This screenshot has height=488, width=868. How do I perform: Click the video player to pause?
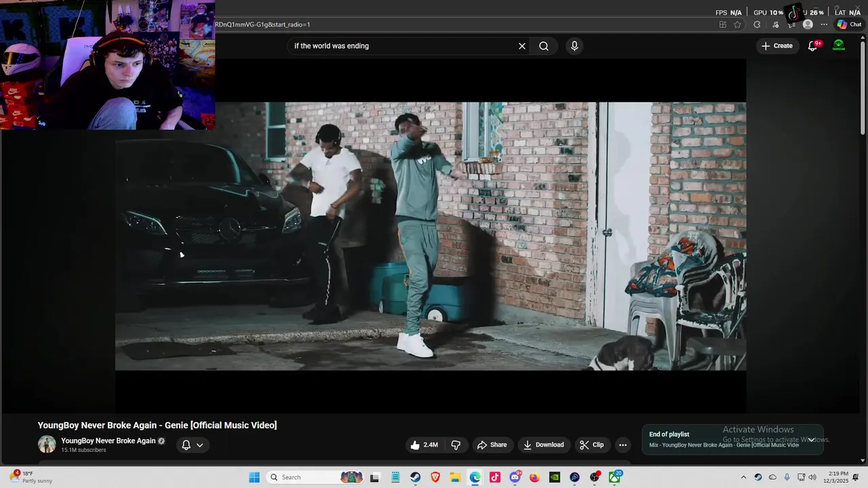coord(431,236)
